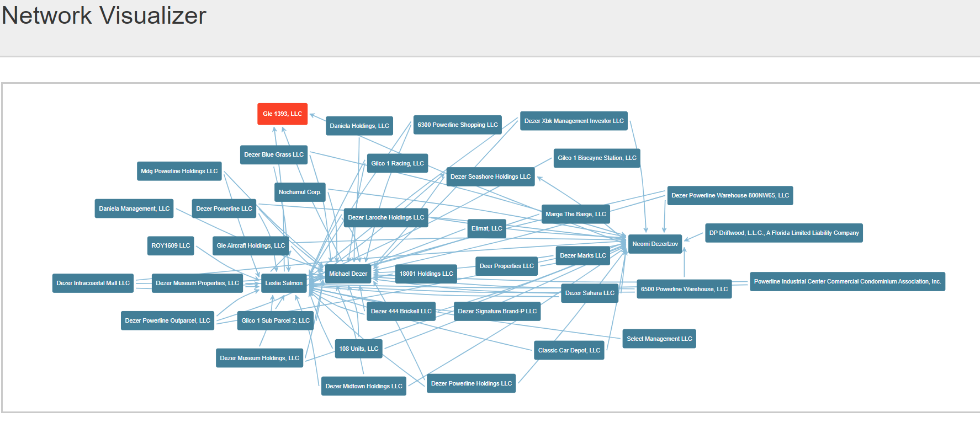Click the Deer Properties LLC node
This screenshot has width=980, height=428.
pyautogui.click(x=507, y=266)
